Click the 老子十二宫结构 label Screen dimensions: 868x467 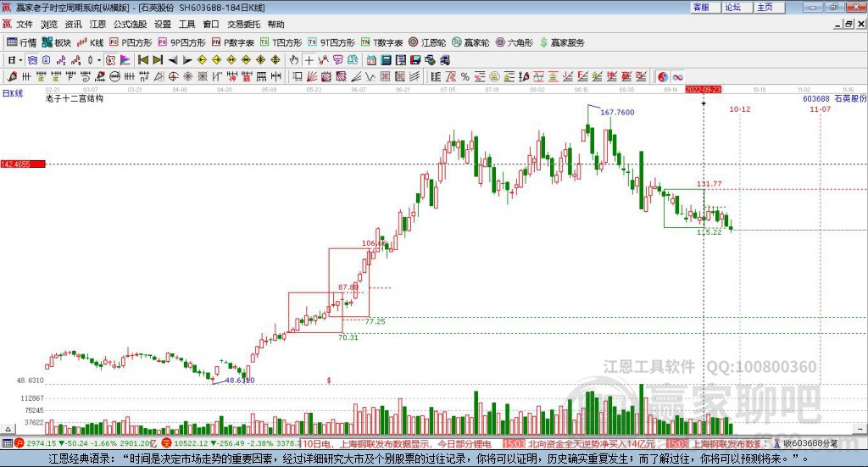click(x=75, y=98)
